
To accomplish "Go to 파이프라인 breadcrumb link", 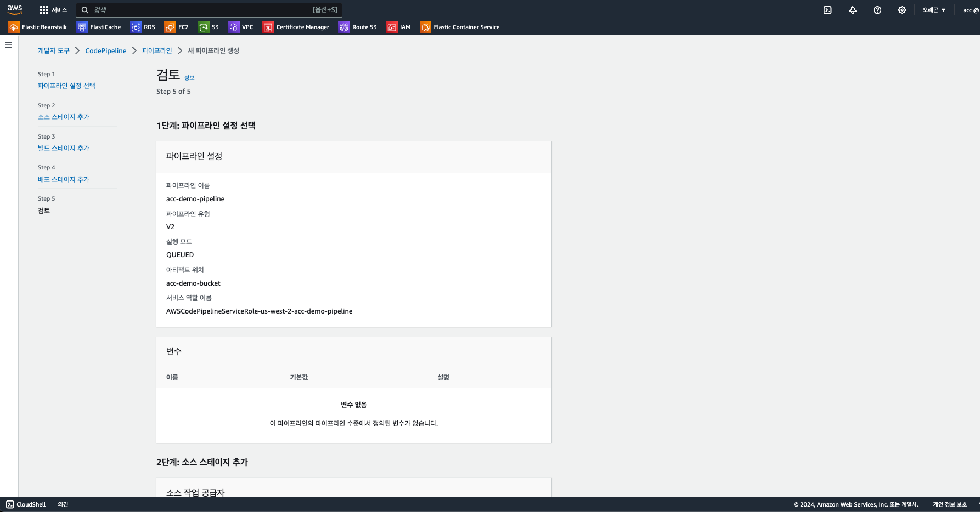I will [157, 50].
